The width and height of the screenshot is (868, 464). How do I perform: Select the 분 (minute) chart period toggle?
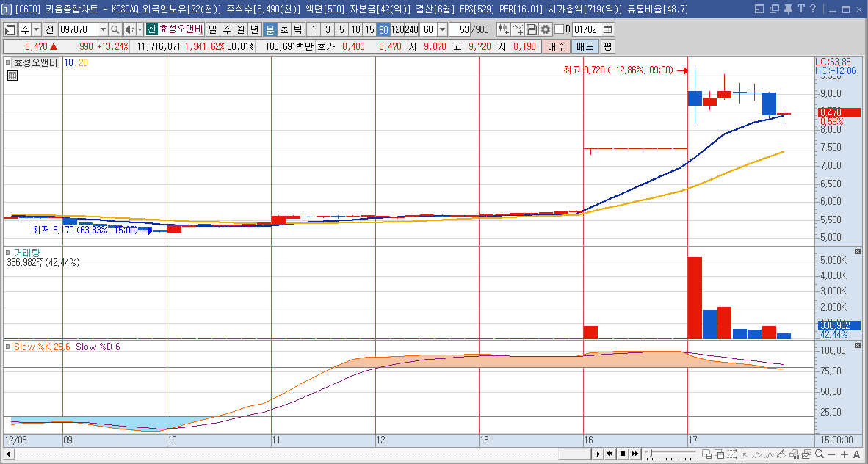[270, 29]
